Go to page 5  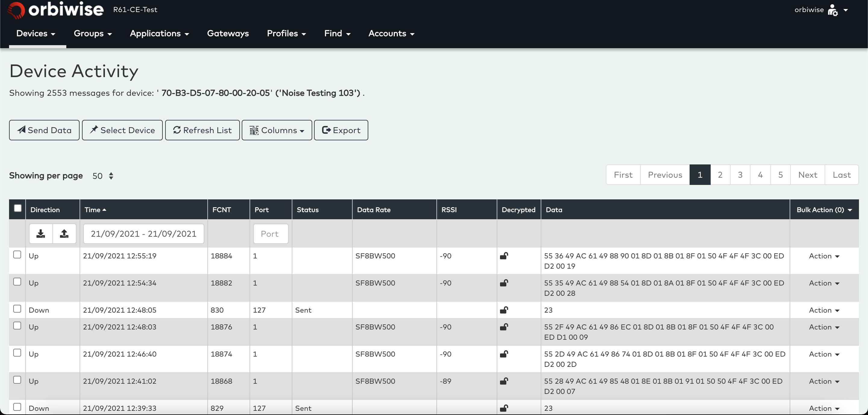click(780, 175)
